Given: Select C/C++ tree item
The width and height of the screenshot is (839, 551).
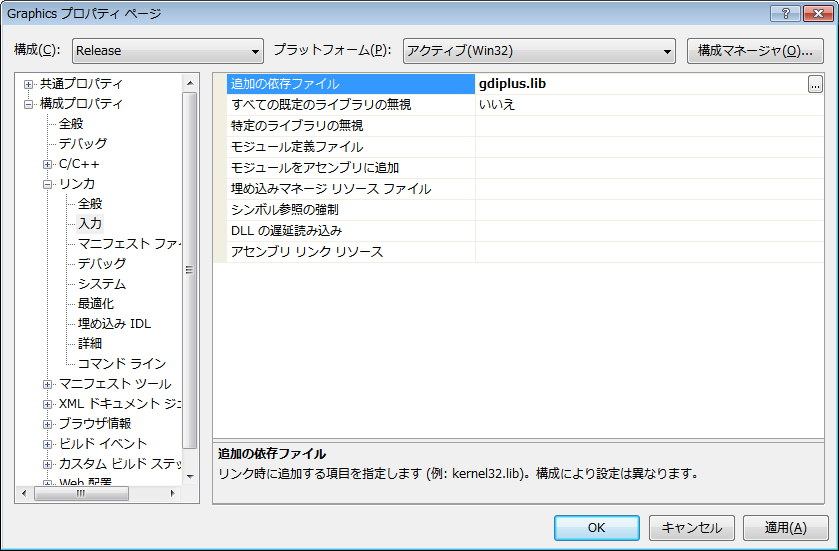Looking at the screenshot, I should tap(79, 164).
